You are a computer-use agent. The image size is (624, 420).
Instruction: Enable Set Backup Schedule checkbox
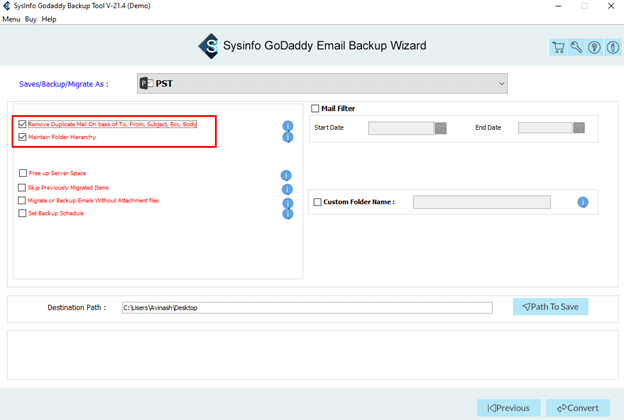[22, 213]
